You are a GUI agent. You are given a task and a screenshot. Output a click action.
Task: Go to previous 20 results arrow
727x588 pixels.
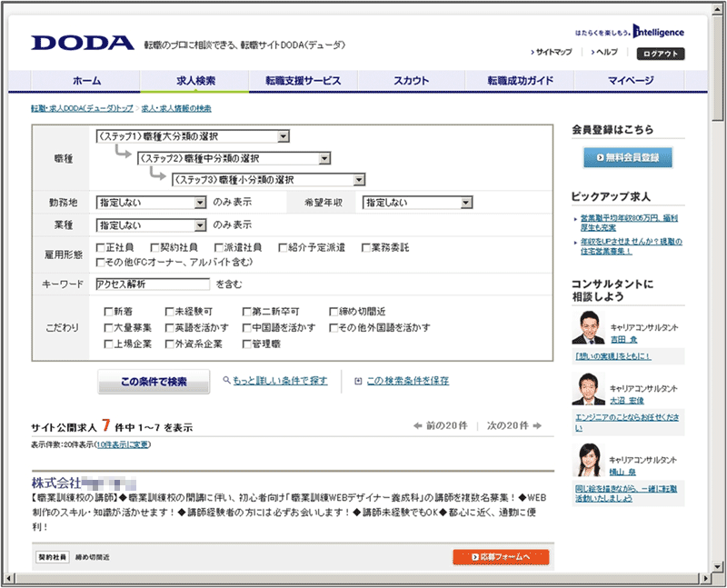coord(418,425)
